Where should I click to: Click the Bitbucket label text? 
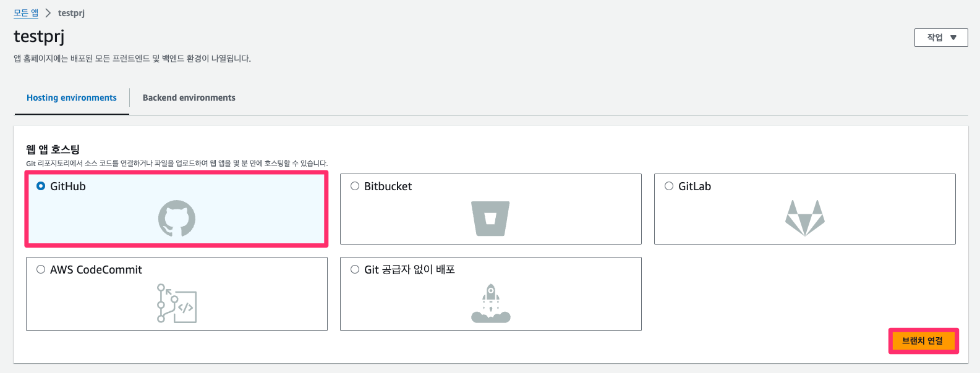point(388,186)
